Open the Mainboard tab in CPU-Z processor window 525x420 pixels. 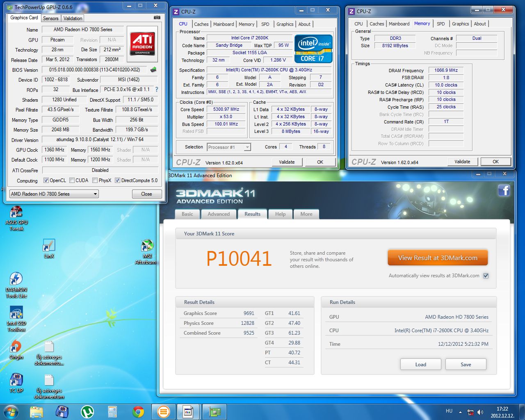[224, 24]
